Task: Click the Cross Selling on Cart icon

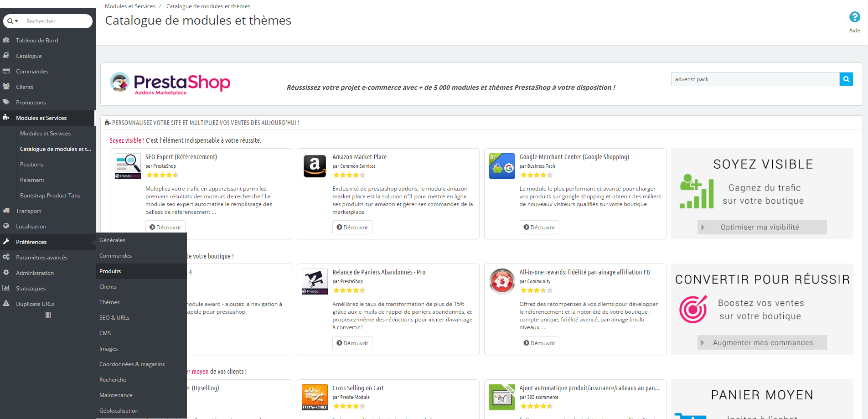Action: 315,397
